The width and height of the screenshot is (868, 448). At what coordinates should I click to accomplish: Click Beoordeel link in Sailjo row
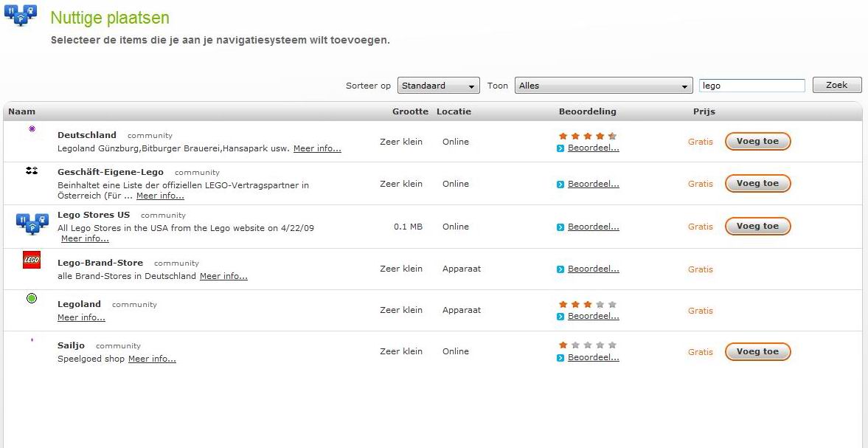pyautogui.click(x=594, y=357)
